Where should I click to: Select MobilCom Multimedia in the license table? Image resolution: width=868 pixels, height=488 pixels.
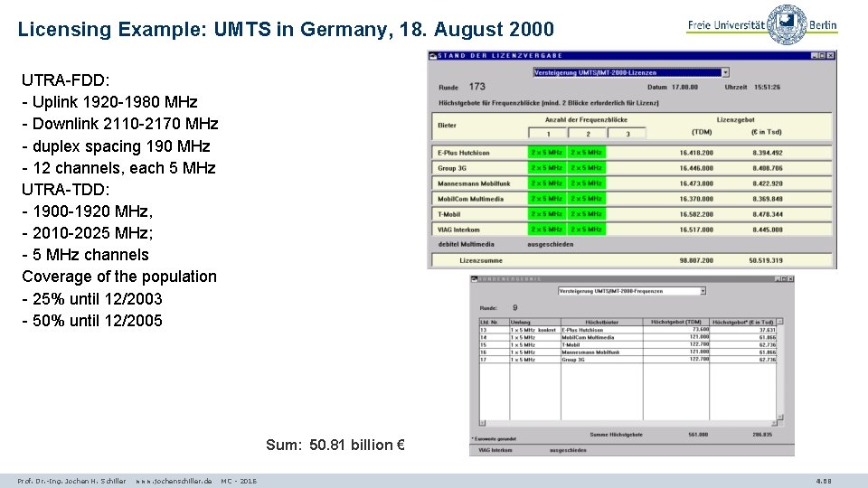(x=470, y=199)
